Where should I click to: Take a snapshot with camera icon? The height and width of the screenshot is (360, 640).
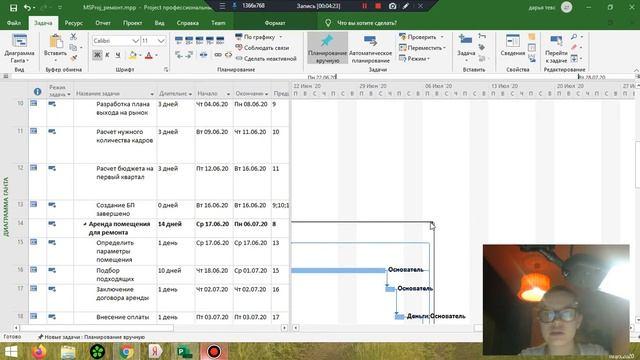392,6
